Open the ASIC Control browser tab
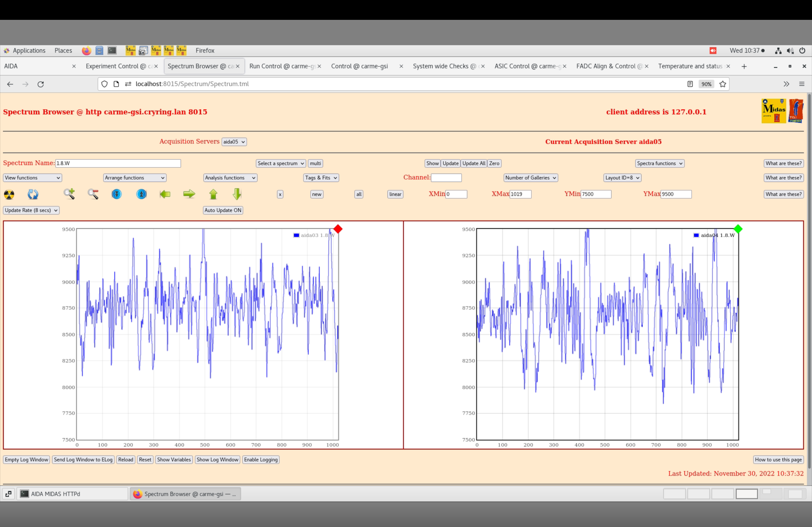Image resolution: width=812 pixels, height=527 pixels. [x=527, y=66]
